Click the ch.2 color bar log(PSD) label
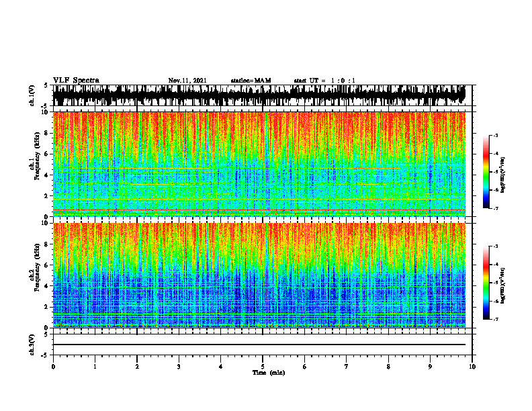The width and height of the screenshot is (532, 411). coord(502,285)
